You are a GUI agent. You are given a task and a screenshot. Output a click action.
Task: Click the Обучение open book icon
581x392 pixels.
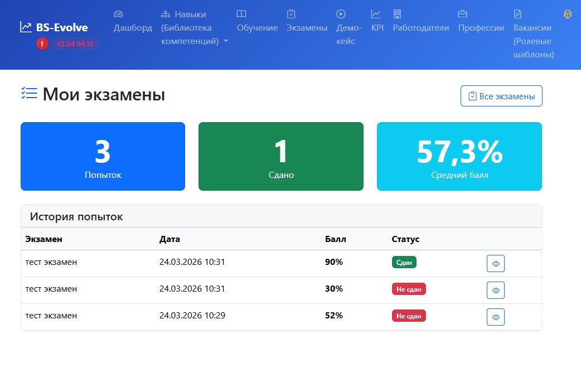(x=241, y=14)
